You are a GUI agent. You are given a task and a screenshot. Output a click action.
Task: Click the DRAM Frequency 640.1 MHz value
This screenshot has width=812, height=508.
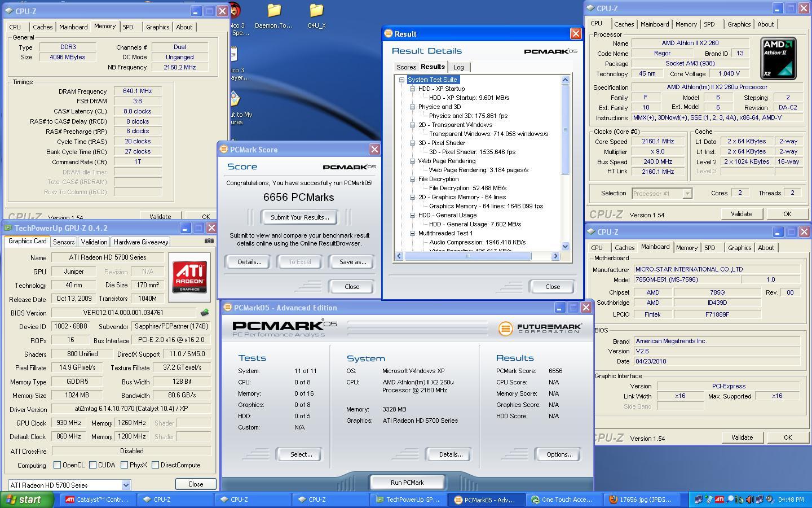click(138, 91)
